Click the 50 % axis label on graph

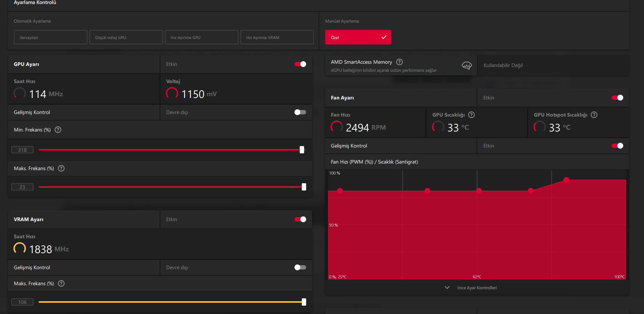pyautogui.click(x=333, y=225)
